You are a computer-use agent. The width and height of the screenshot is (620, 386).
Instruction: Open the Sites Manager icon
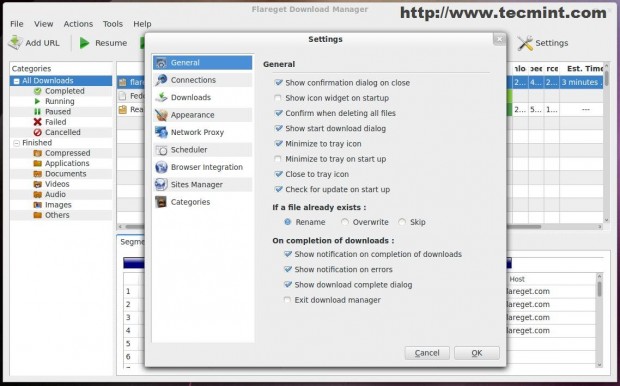coord(161,185)
